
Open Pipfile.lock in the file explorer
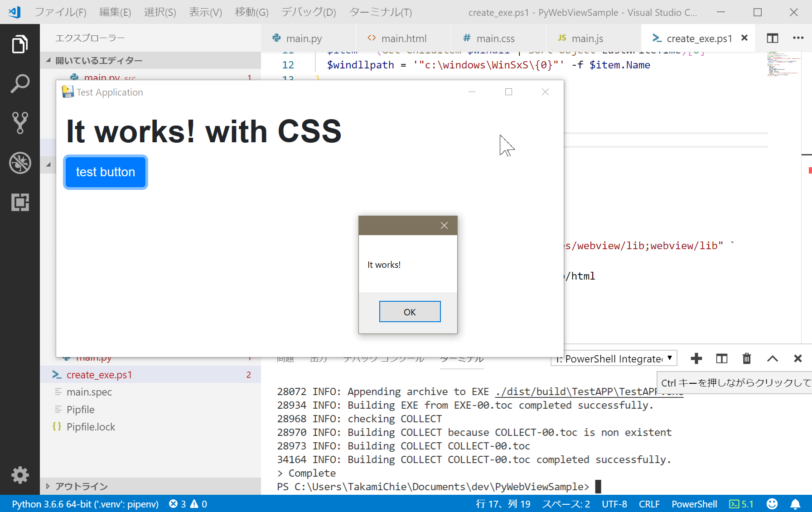click(150, 427)
